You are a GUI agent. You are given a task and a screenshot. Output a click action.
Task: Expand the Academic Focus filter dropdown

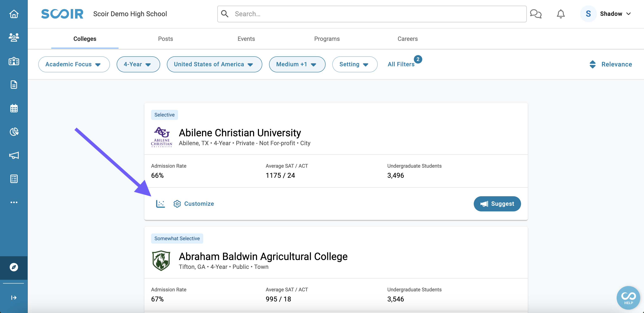coord(74,64)
